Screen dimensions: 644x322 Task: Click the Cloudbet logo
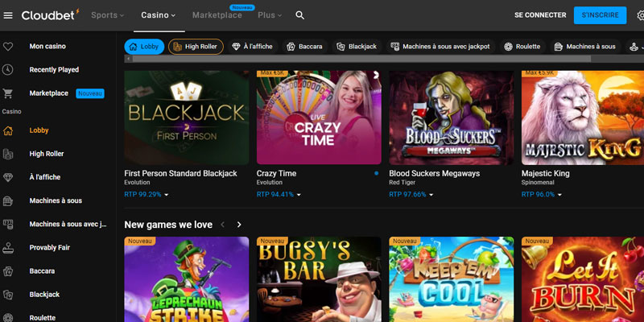point(50,15)
